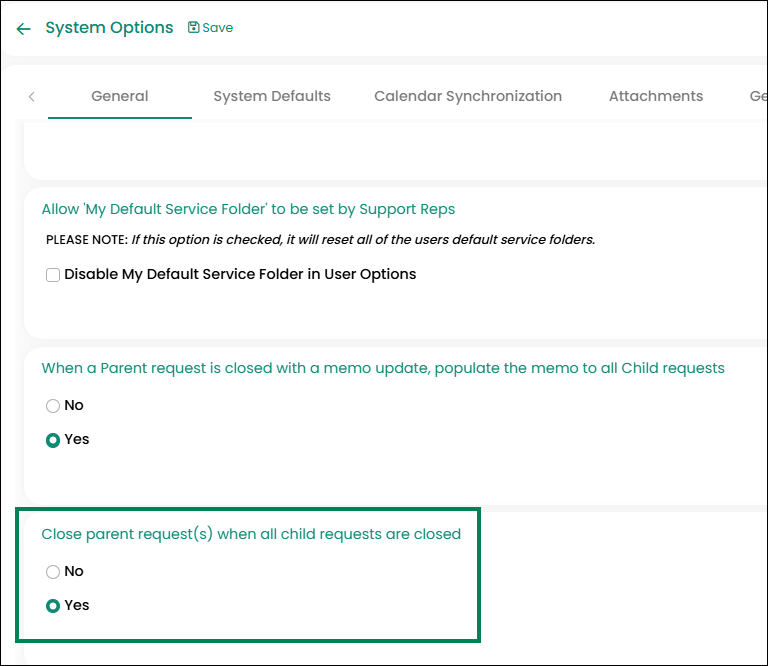Viewport: 768px width, 666px height.
Task: Click the 'Disable My Default Service Folder in User Options' label
Action: [240, 274]
